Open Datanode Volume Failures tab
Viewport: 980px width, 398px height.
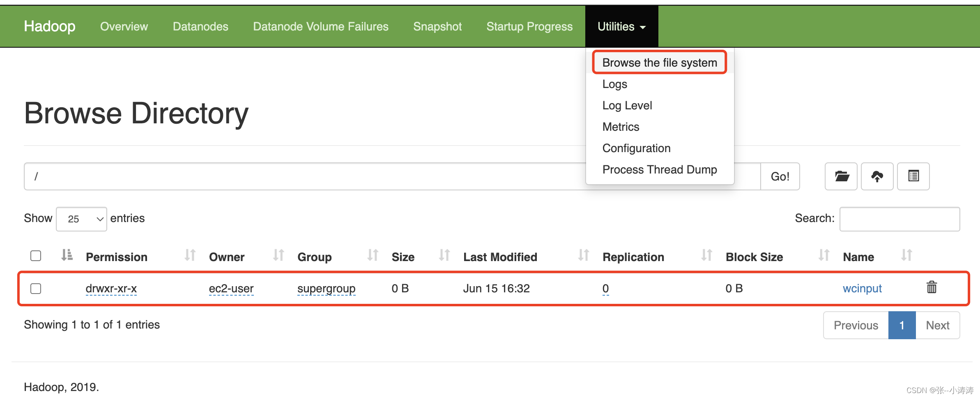point(320,26)
